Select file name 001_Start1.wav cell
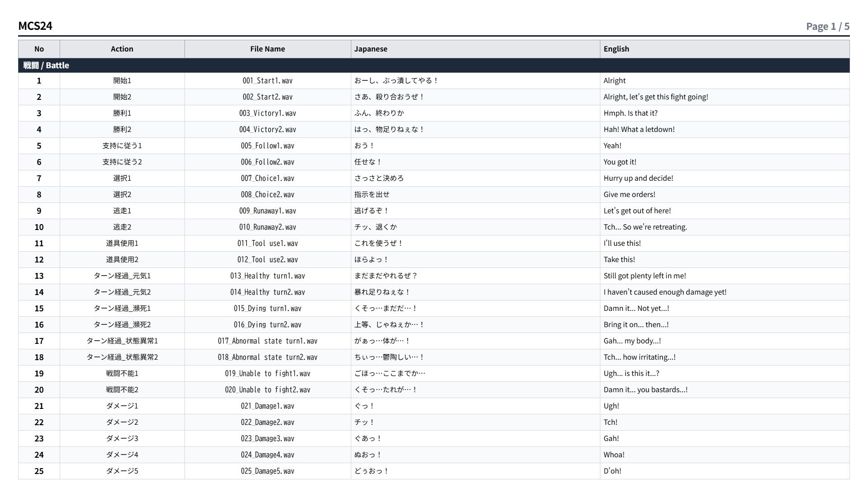 pyautogui.click(x=268, y=81)
